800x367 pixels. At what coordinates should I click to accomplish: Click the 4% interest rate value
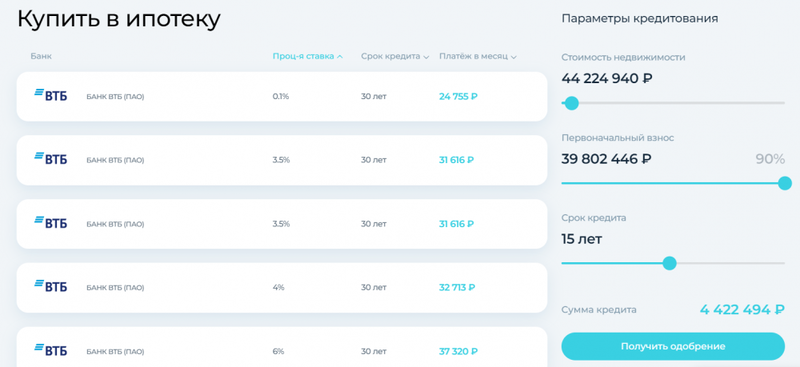click(278, 287)
